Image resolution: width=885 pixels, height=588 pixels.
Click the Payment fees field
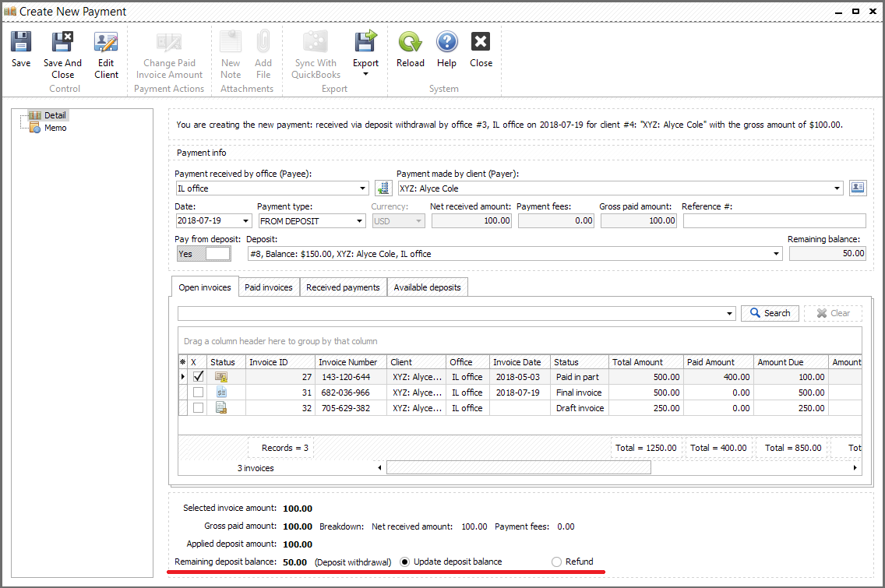tap(556, 221)
